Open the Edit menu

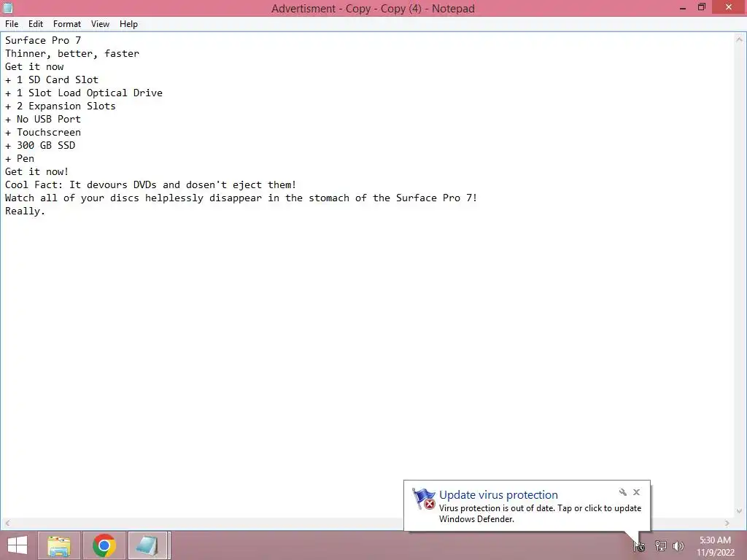35,24
